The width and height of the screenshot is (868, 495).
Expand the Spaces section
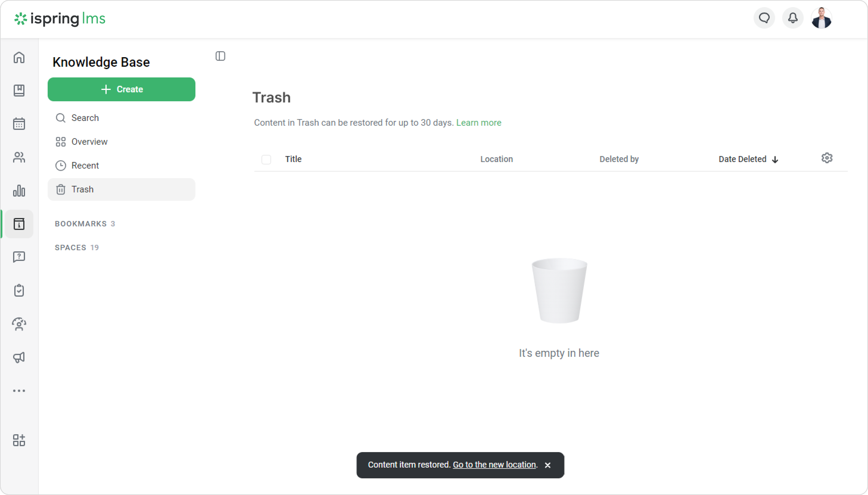pos(77,247)
